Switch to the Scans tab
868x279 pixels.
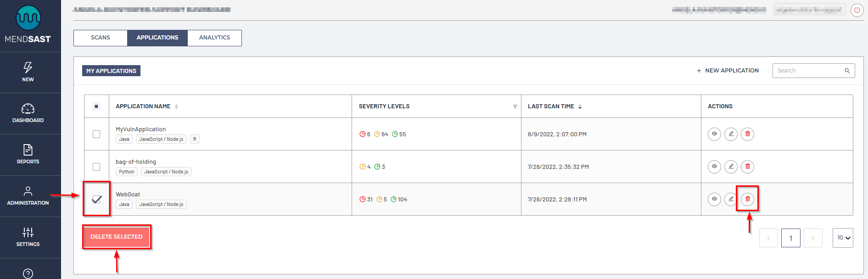coord(101,38)
